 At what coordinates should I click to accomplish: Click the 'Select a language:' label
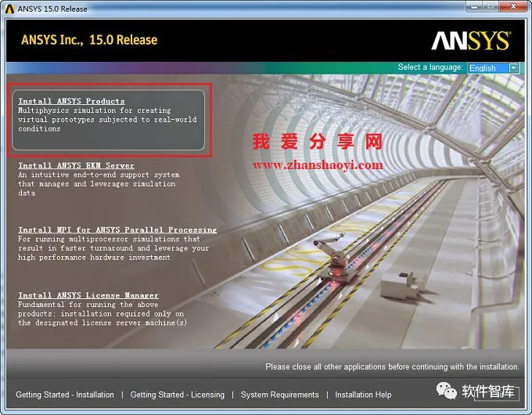(430, 67)
